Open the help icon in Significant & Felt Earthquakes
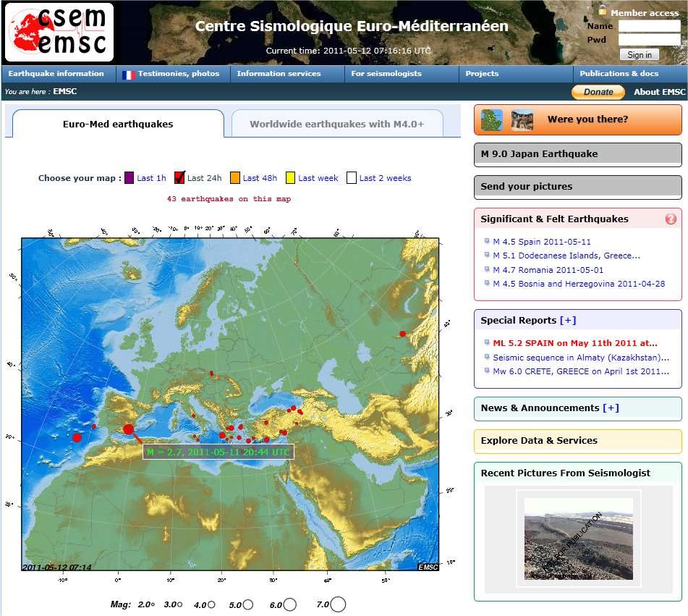 (x=671, y=219)
